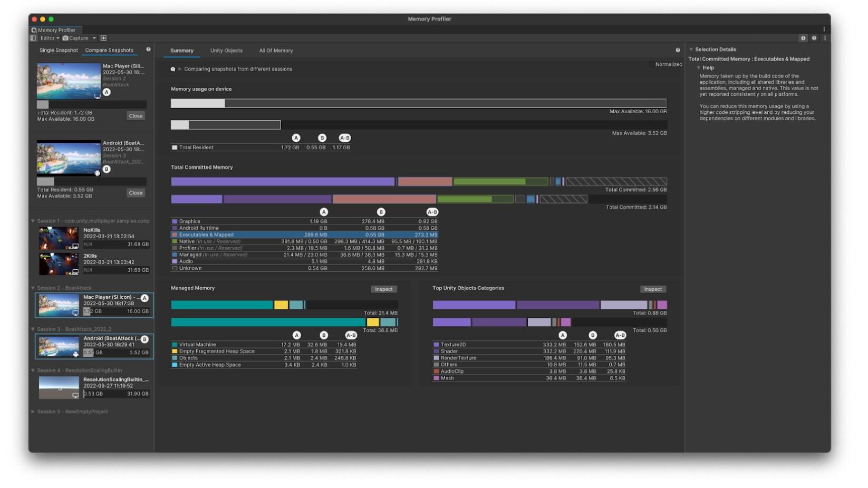Viewport: 868px width, 488px height.
Task: Click the Texture2D color swatch
Action: point(436,344)
